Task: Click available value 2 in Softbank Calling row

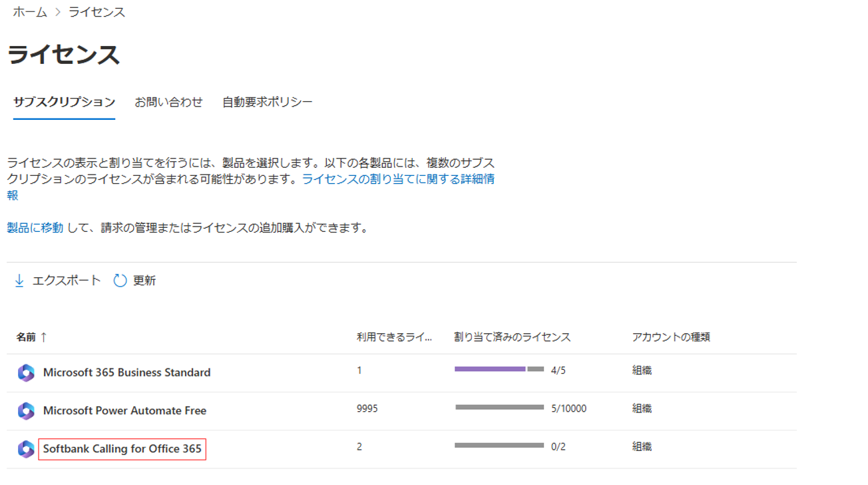Action: [x=359, y=446]
